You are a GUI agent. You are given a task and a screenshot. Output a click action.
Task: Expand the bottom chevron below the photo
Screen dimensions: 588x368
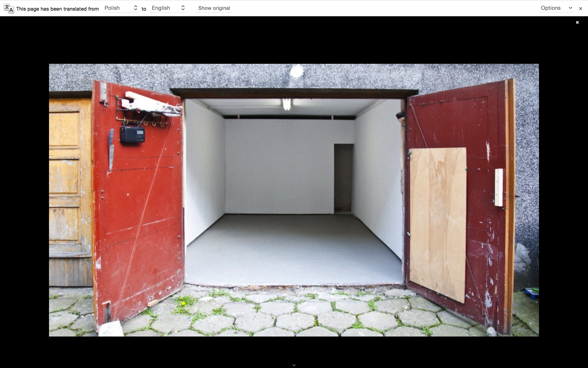(294, 365)
